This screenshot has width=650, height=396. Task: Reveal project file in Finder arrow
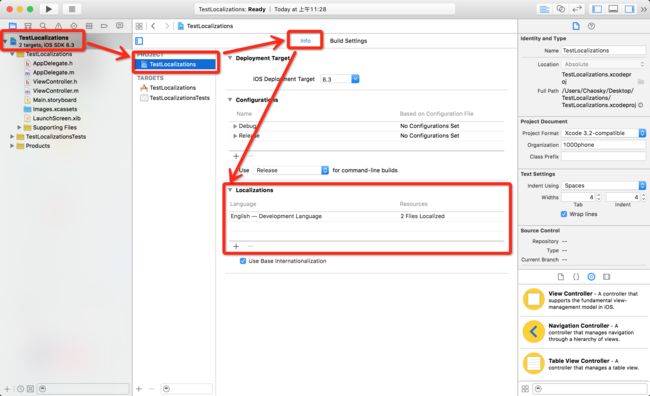(640, 105)
